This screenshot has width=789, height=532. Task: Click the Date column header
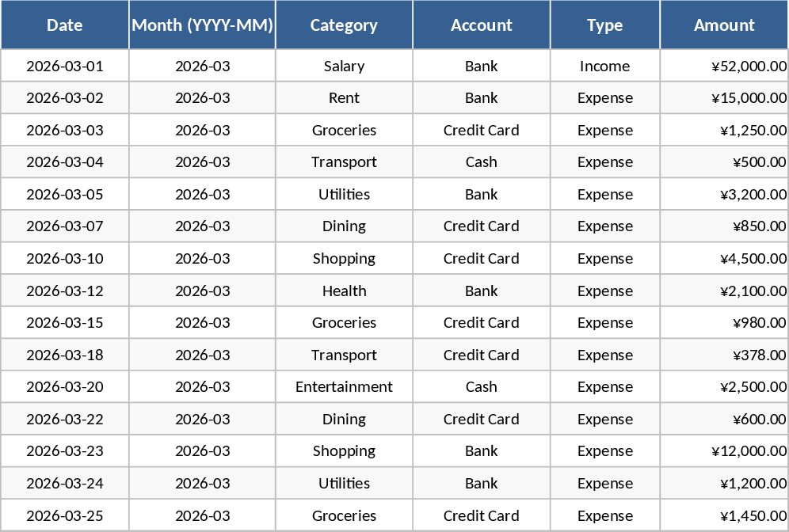coord(65,25)
